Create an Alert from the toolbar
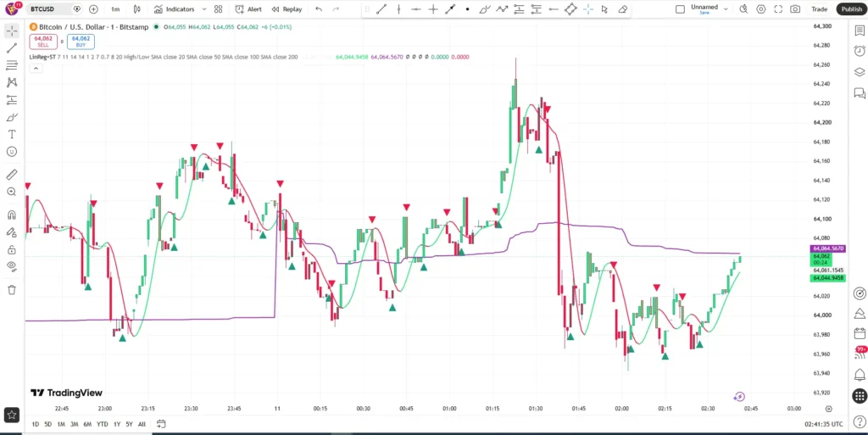This screenshot has width=868, height=435. coord(248,8)
